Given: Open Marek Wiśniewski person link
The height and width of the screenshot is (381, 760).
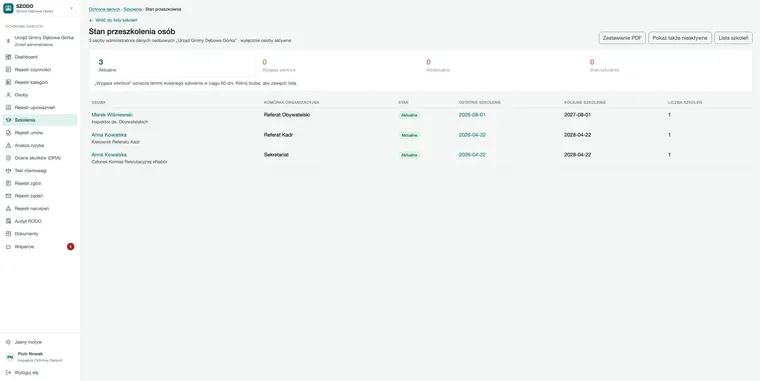Looking at the screenshot, I should point(112,115).
